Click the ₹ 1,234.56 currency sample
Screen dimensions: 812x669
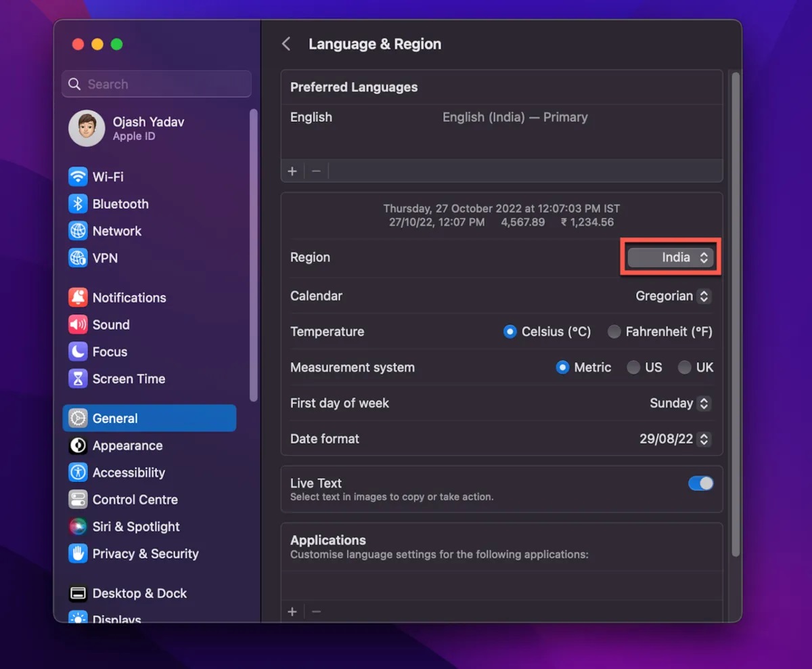(x=587, y=222)
